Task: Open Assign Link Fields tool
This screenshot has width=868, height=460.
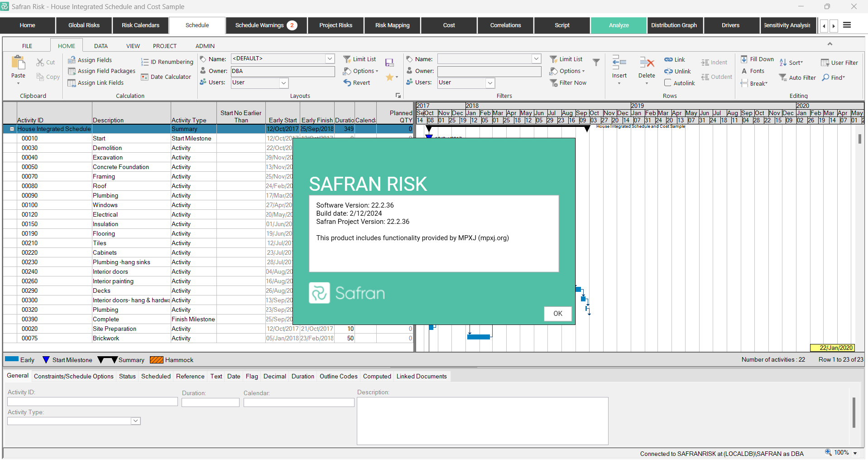Action: pos(96,83)
